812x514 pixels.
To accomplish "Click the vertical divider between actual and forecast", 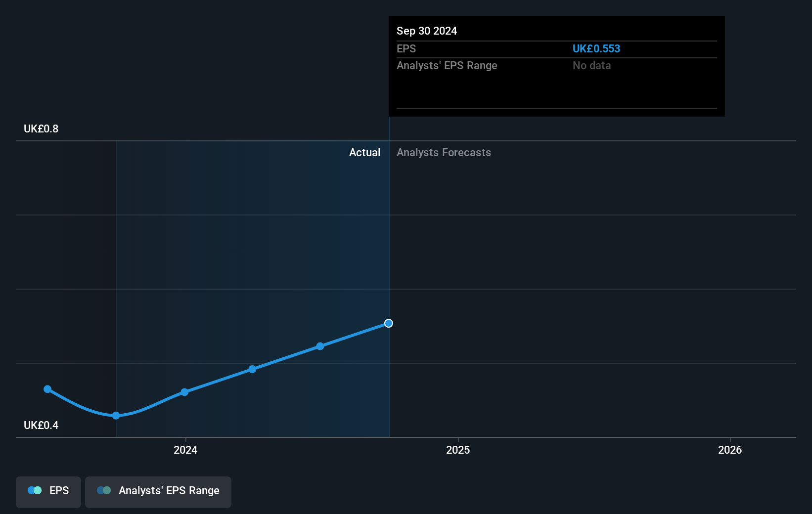I will tap(389, 277).
